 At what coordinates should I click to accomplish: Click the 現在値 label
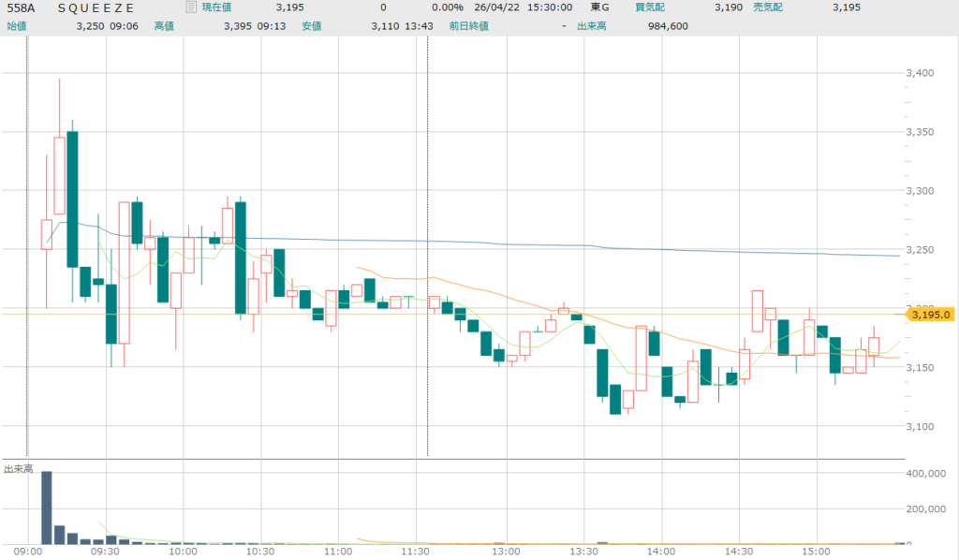pyautogui.click(x=217, y=7)
